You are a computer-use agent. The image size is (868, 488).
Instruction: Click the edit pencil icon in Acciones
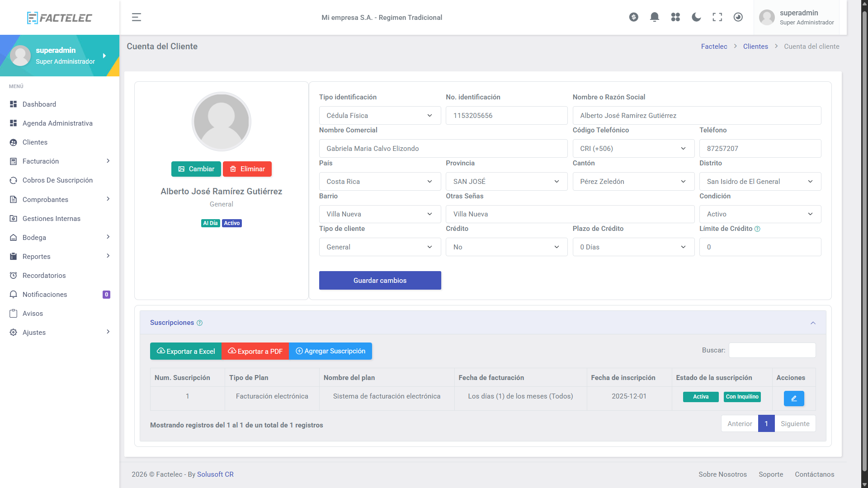pyautogui.click(x=793, y=398)
